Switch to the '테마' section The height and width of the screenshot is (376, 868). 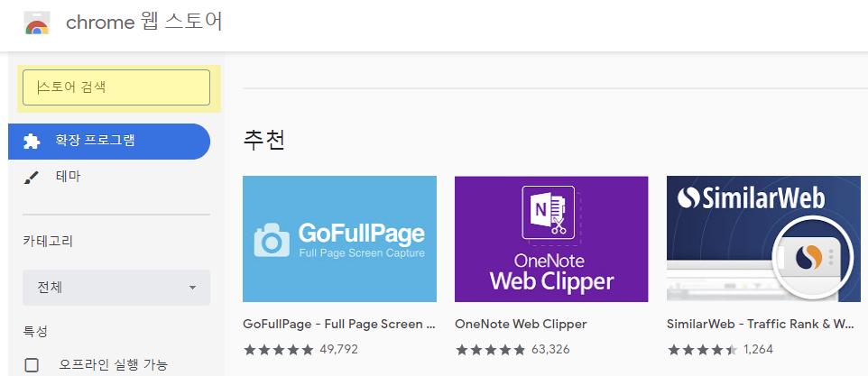69,177
